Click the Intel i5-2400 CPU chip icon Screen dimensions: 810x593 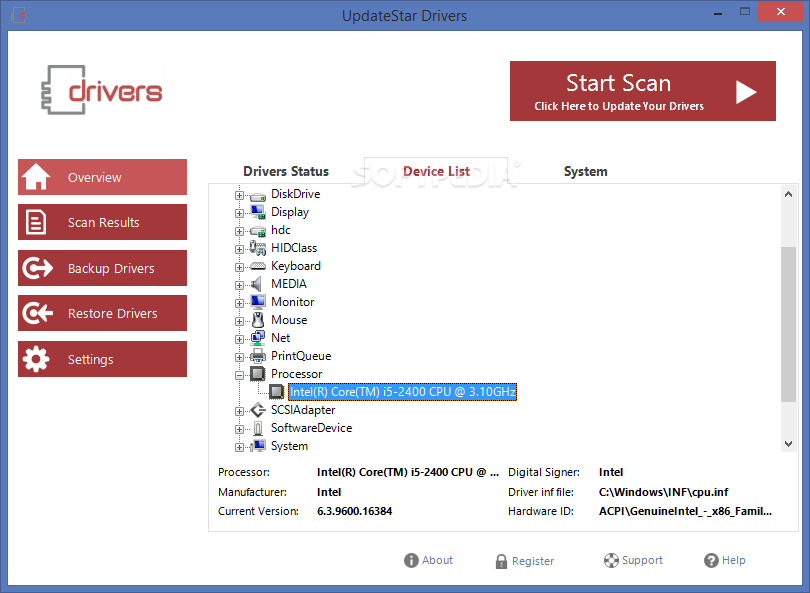coord(277,392)
